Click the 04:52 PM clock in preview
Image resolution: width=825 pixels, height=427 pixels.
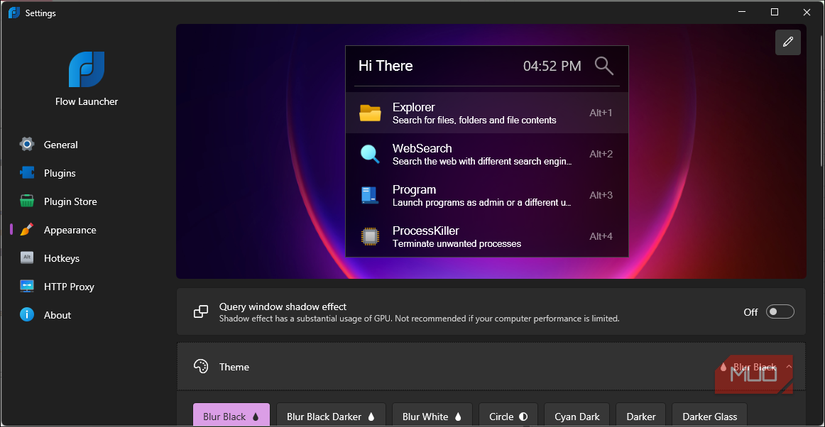(x=552, y=66)
